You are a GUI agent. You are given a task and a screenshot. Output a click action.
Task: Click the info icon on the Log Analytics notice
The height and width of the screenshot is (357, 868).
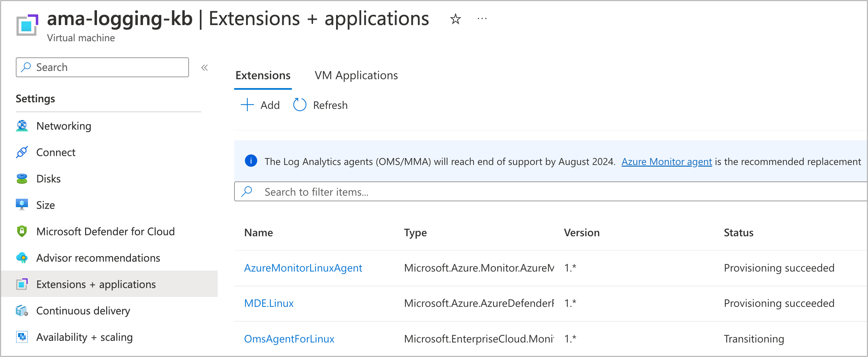click(x=251, y=161)
